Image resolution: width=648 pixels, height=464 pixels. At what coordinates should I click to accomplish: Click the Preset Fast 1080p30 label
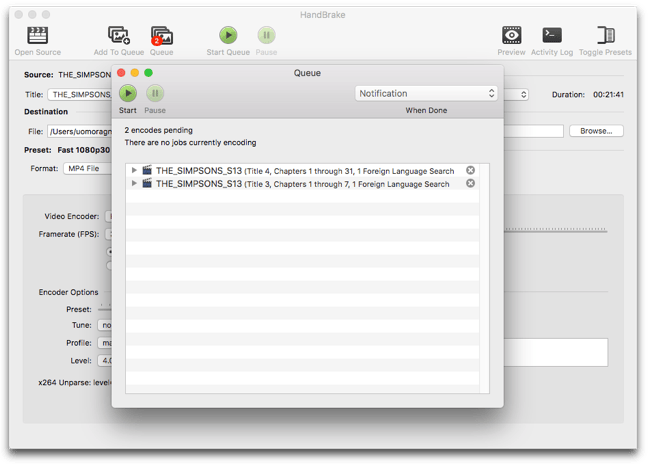coord(67,150)
